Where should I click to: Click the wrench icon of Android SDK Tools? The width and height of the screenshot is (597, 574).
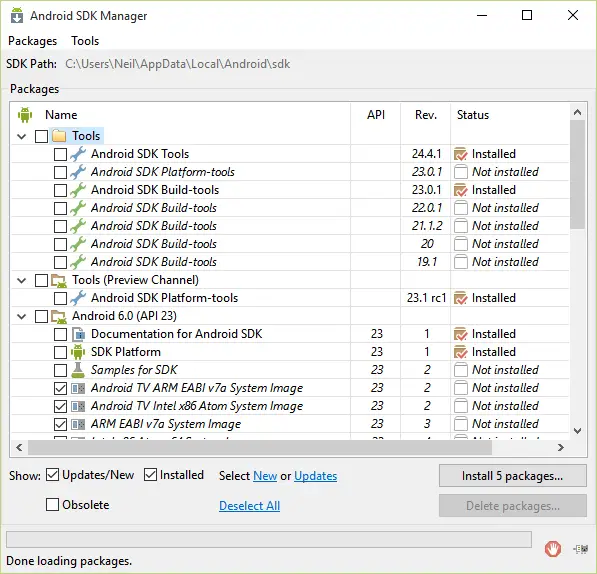(78, 154)
